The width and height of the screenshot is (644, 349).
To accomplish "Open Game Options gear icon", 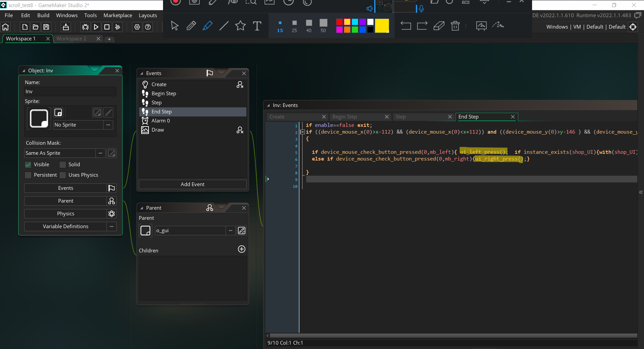I will [x=137, y=27].
